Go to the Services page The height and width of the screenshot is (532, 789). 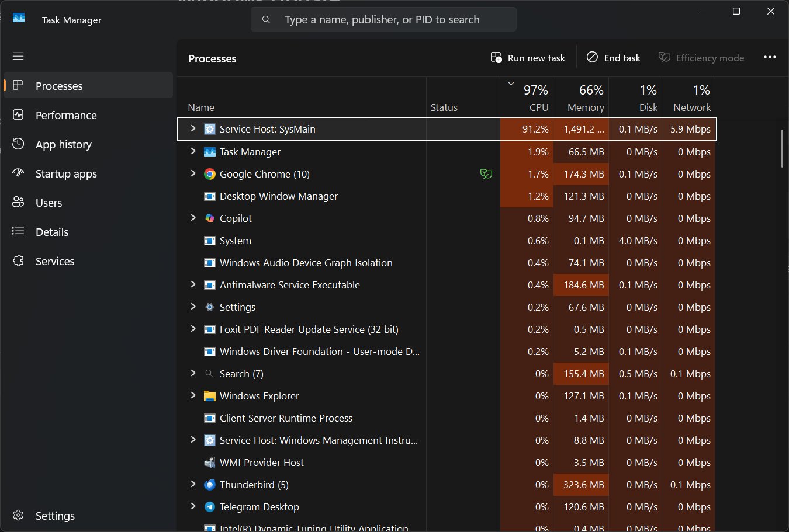pyautogui.click(x=55, y=261)
